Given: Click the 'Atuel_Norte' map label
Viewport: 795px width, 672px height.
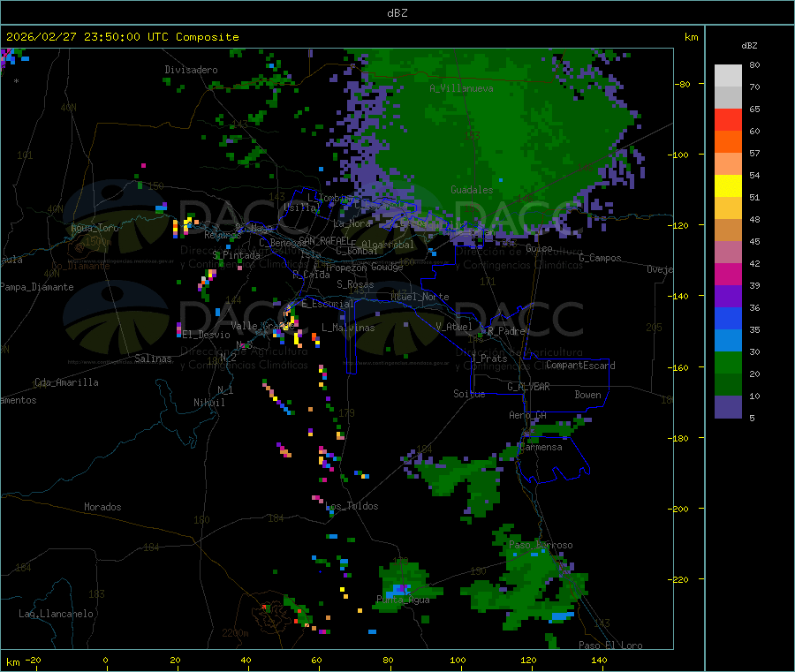Looking at the screenshot, I should pos(420,297).
